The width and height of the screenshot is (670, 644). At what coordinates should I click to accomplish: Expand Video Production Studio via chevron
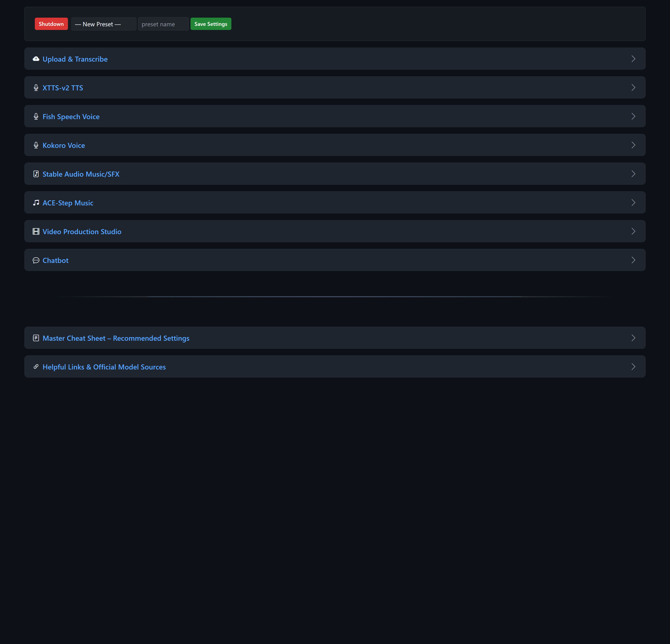pyautogui.click(x=633, y=231)
